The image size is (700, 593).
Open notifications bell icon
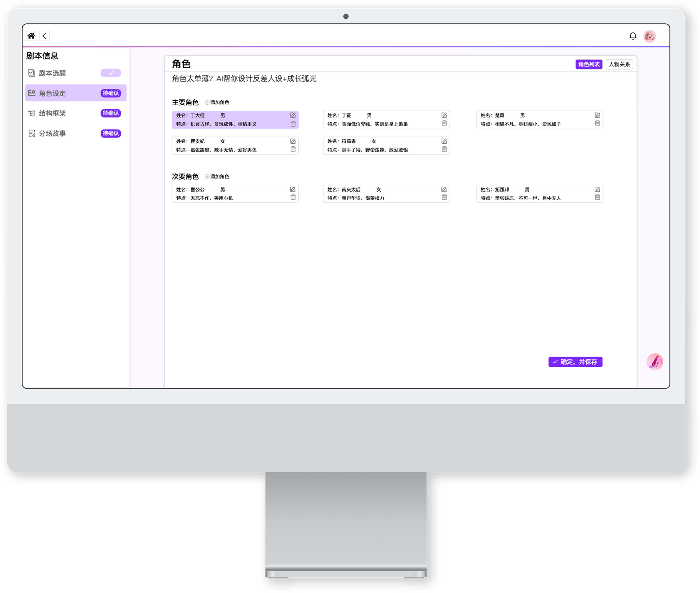coord(633,36)
